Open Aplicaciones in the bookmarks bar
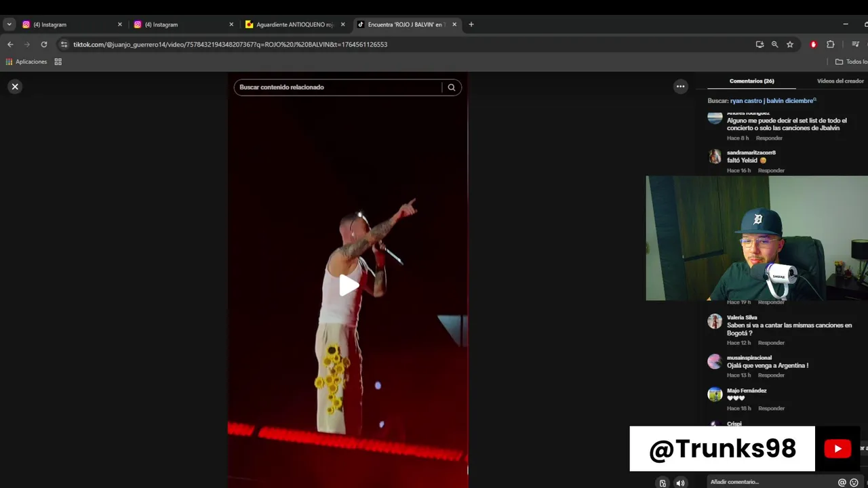 point(26,62)
